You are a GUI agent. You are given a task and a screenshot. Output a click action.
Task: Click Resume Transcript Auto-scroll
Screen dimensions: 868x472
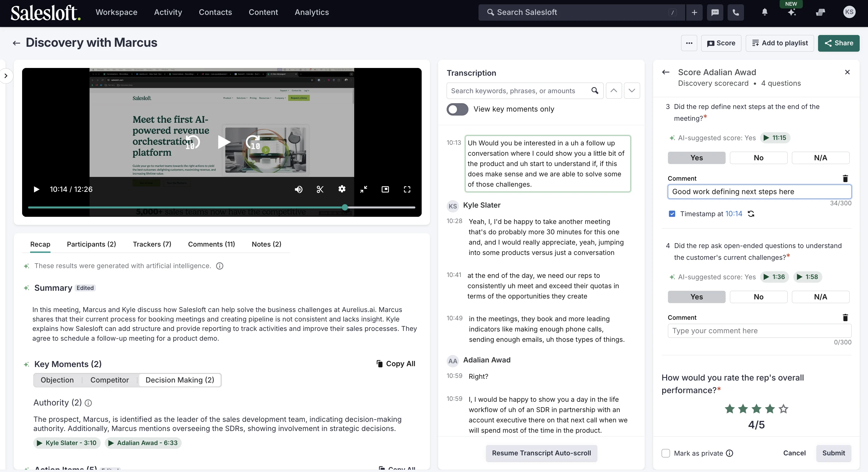point(541,453)
